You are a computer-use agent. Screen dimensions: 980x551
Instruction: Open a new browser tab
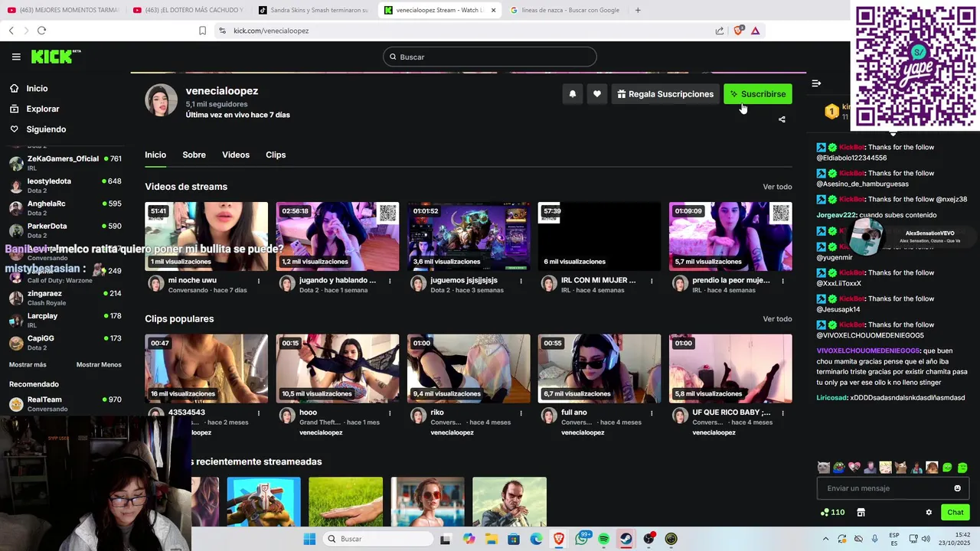[638, 10]
